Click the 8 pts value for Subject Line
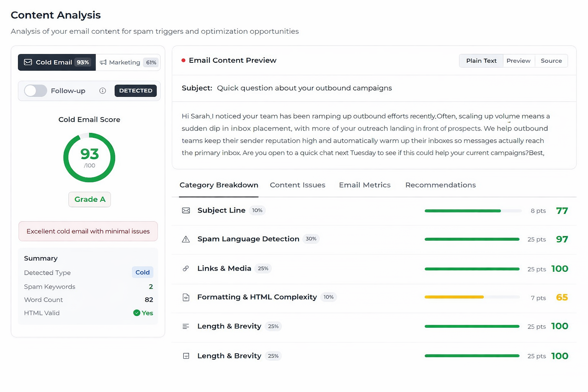This screenshot has width=588, height=392. [538, 211]
